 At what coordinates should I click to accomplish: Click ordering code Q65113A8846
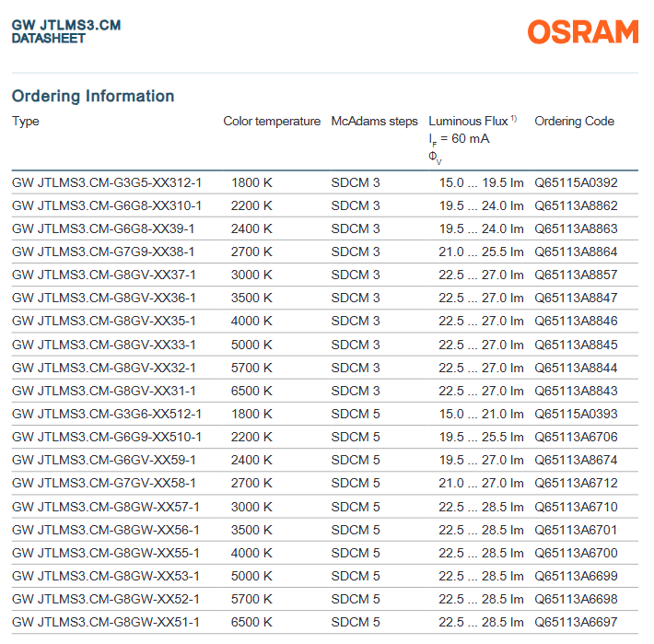[576, 321]
